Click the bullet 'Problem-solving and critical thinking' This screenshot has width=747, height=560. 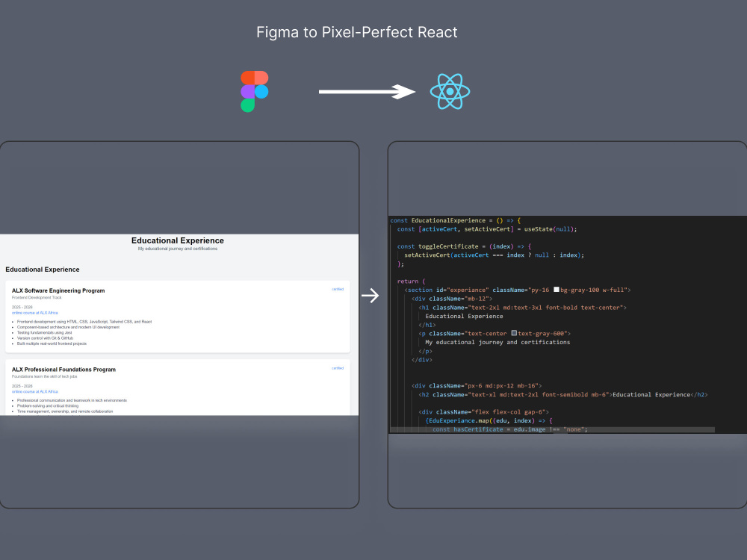coord(48,406)
